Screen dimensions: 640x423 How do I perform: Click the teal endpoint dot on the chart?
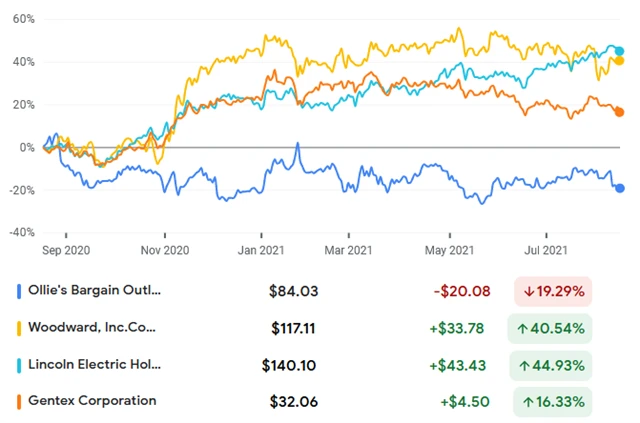pyautogui.click(x=620, y=51)
